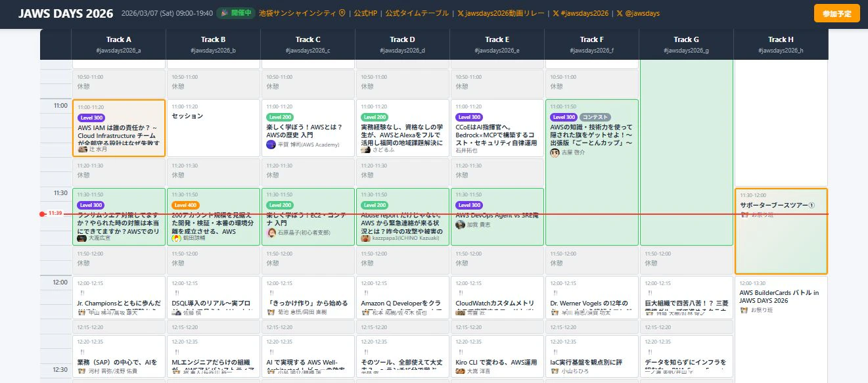Screen dimensions: 868x383
Task: Click the 開催中 status badge
Action: [235, 13]
